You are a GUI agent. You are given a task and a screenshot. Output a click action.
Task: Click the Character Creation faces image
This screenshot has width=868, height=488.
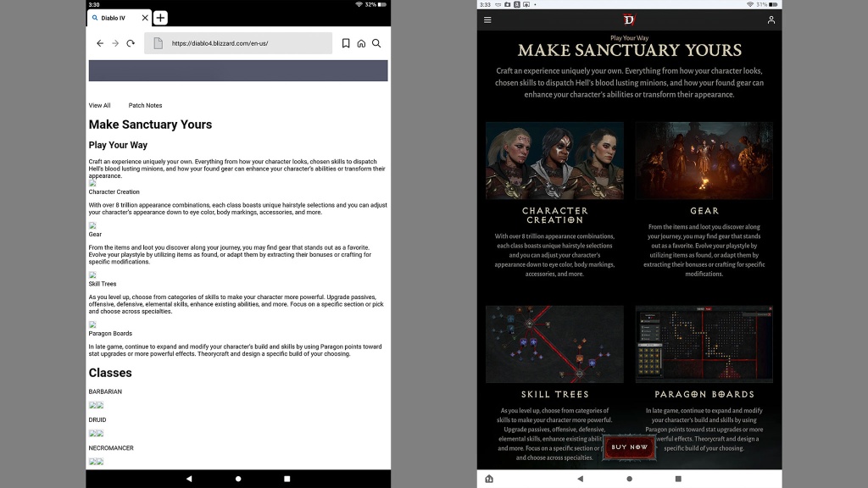click(x=554, y=160)
